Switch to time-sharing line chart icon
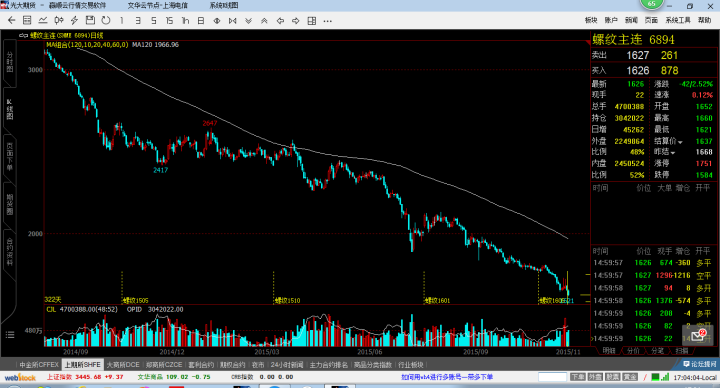720x388 pixels. click(x=43, y=20)
